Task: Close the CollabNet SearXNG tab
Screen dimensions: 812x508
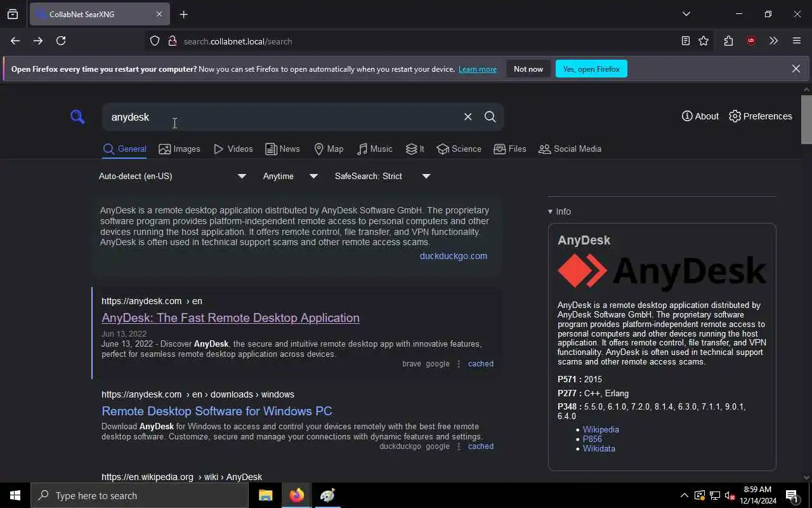Action: pos(159,14)
